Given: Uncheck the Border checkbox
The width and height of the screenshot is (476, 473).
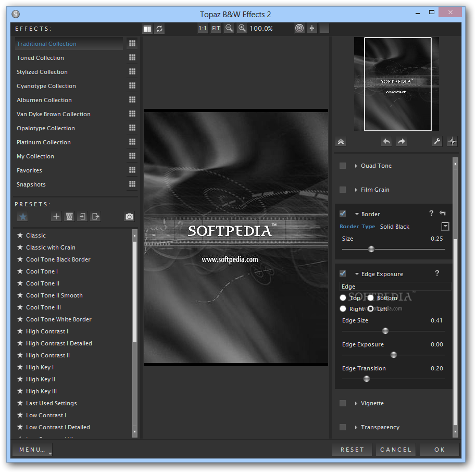Looking at the screenshot, I should click(x=343, y=214).
